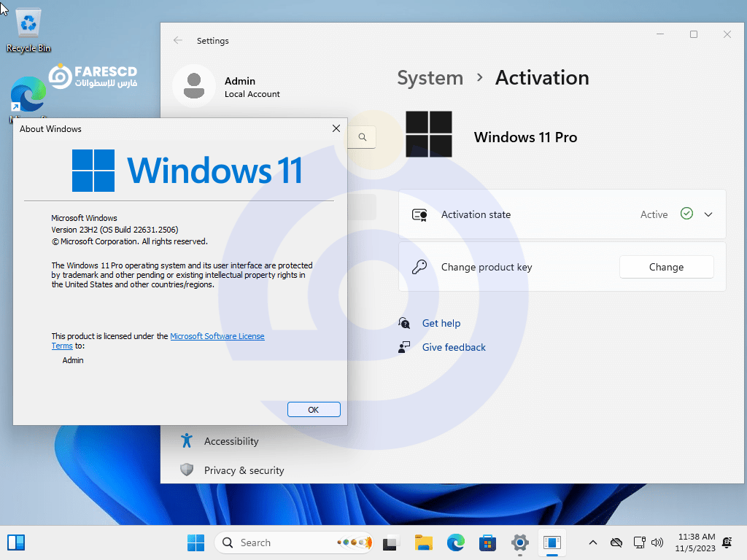This screenshot has height=560, width=747.
Task: Click the network tray icon
Action: click(x=639, y=542)
